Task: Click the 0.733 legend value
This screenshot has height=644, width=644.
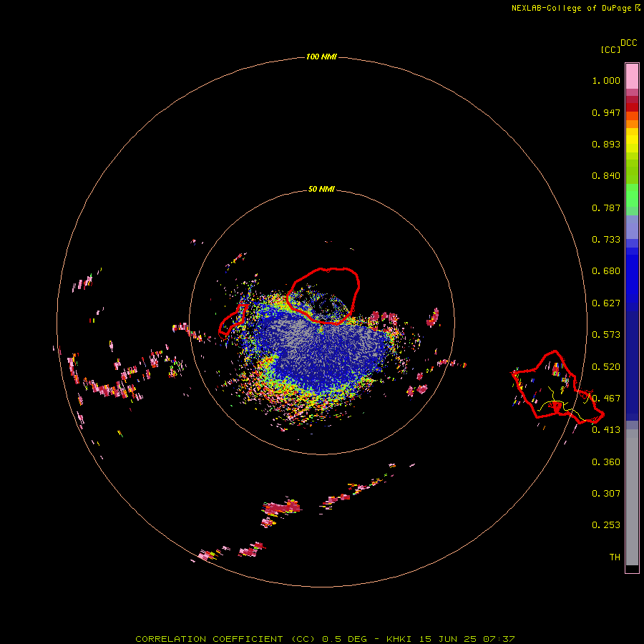Action: click(x=606, y=240)
